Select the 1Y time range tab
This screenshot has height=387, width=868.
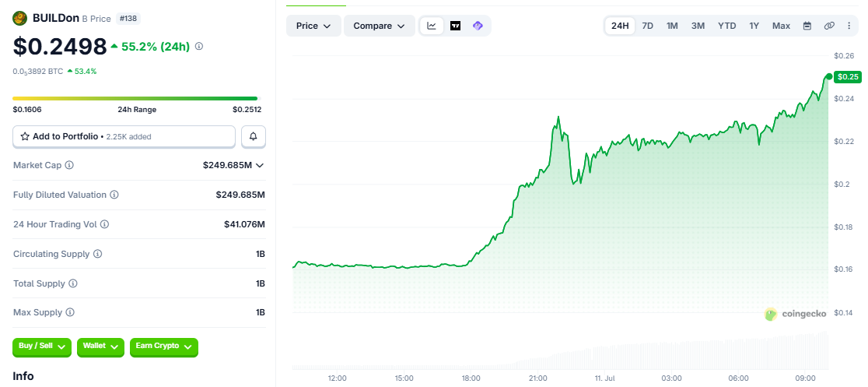[x=754, y=26]
